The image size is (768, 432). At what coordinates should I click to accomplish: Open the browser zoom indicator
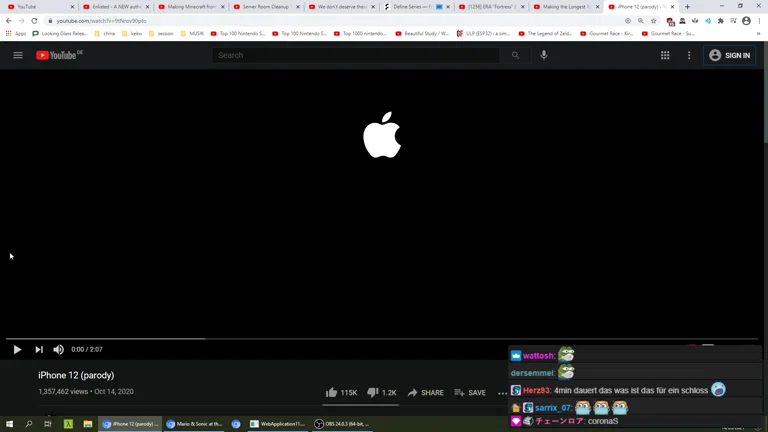click(641, 21)
